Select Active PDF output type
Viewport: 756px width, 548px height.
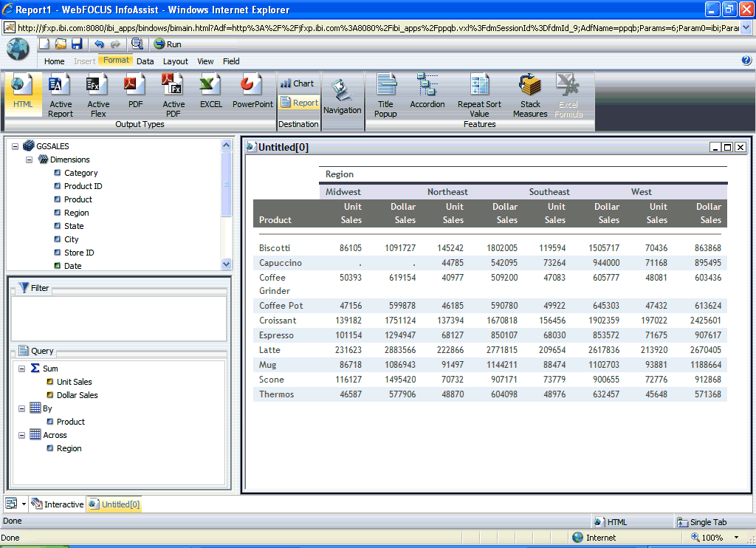[x=173, y=95]
